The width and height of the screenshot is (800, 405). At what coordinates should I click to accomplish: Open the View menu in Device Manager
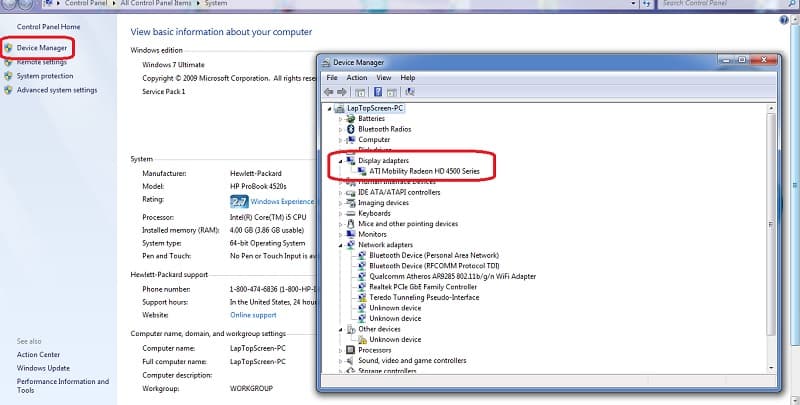point(384,78)
